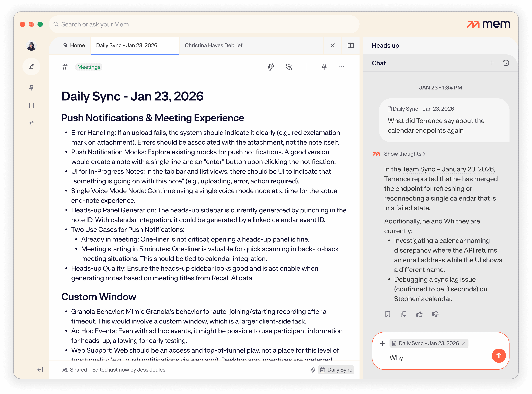Screen dimensions: 532x394
Task: Collapse the left sidebar arrow
Action: [40, 370]
